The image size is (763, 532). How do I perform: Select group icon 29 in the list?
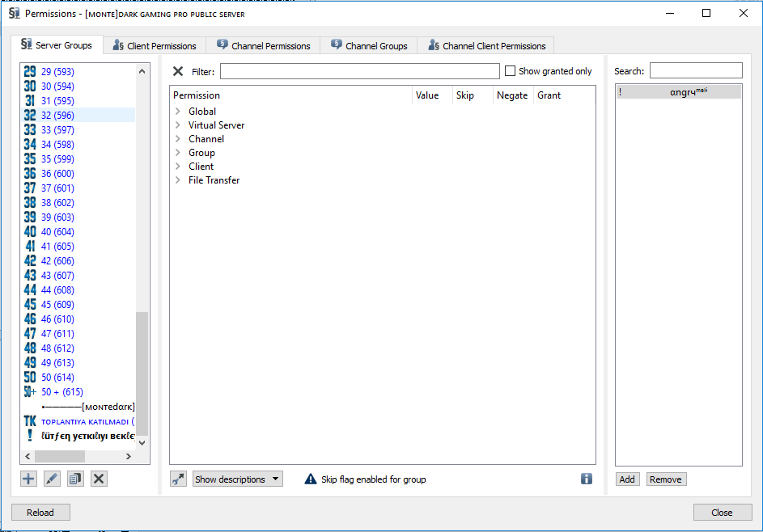click(x=30, y=71)
